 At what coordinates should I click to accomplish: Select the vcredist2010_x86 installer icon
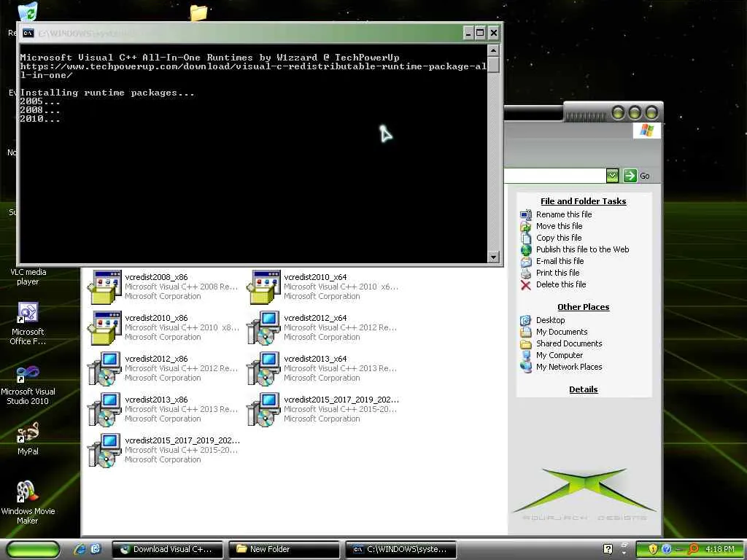click(x=104, y=327)
